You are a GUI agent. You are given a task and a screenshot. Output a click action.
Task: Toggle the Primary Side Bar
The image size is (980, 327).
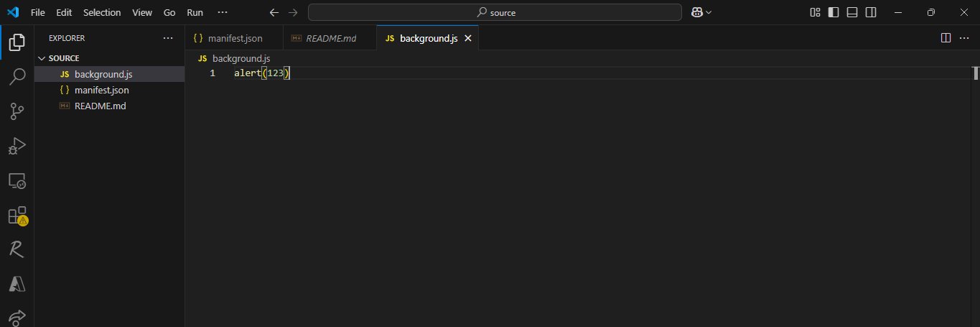[834, 12]
